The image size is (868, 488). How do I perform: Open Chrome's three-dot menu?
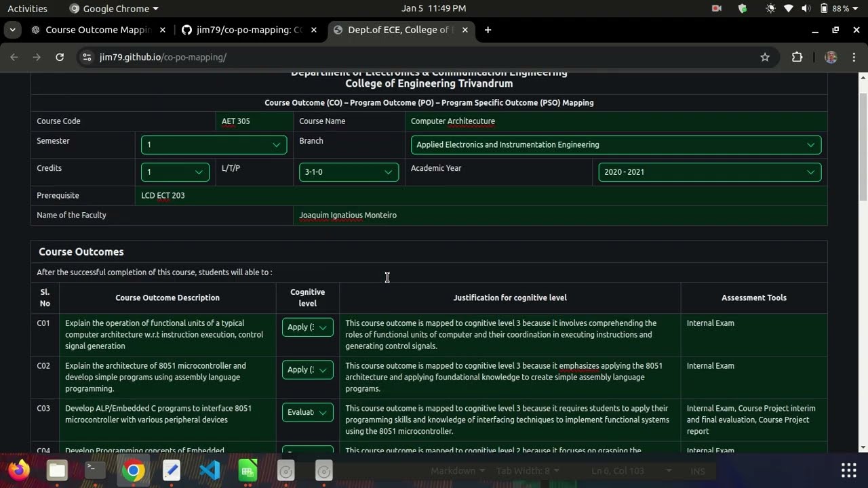[x=854, y=57]
